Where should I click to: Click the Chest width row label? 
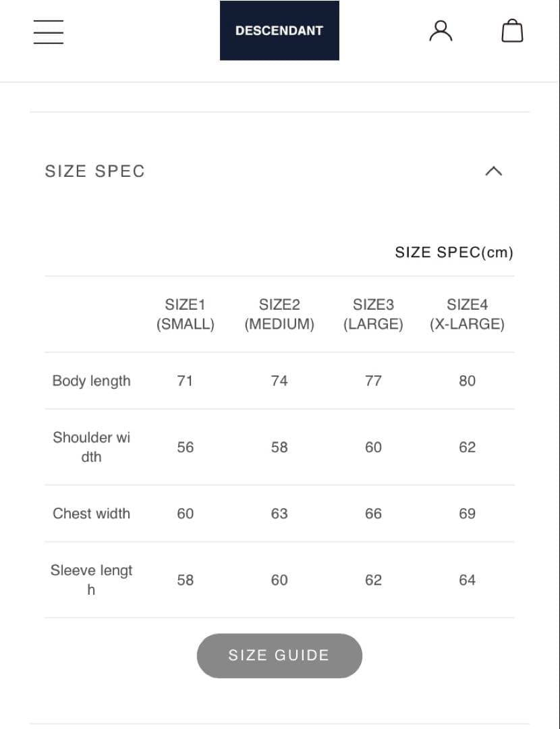(91, 514)
